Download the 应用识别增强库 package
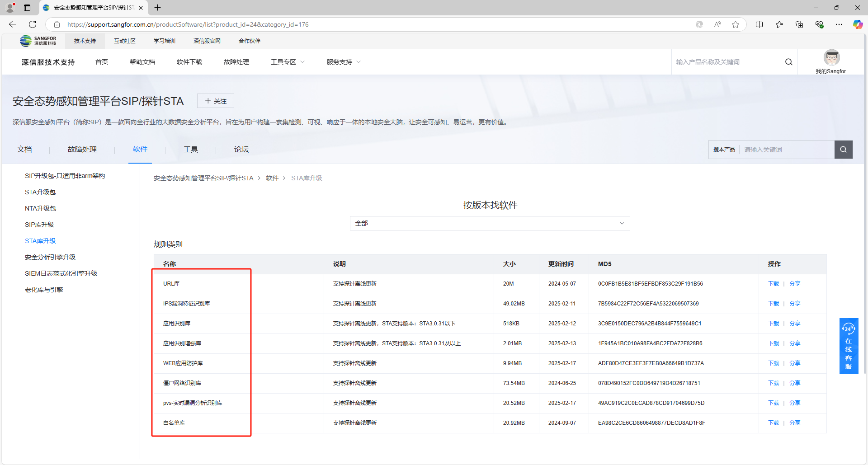This screenshot has height=465, width=868. [774, 343]
